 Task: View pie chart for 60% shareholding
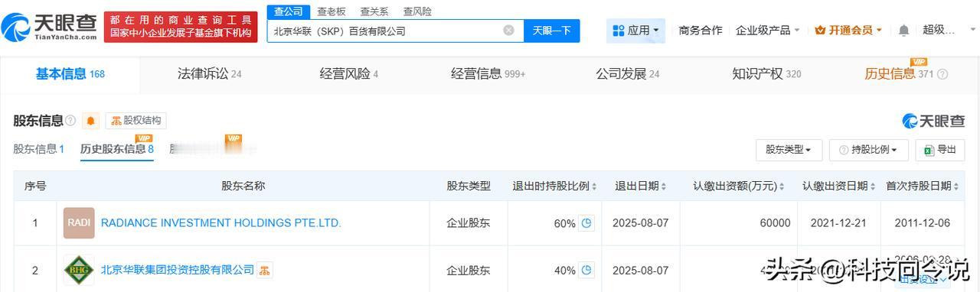(x=586, y=223)
